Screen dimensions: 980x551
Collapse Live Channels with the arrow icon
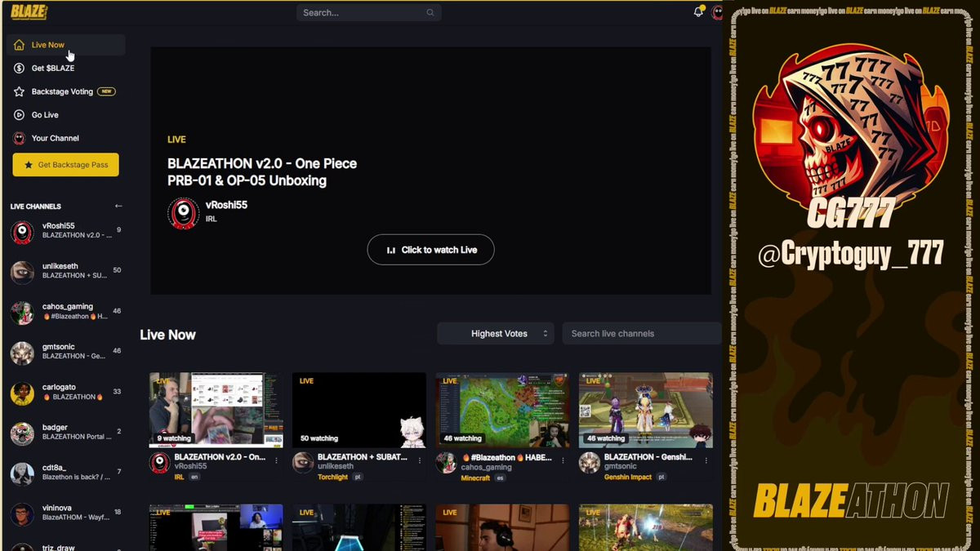coord(118,206)
